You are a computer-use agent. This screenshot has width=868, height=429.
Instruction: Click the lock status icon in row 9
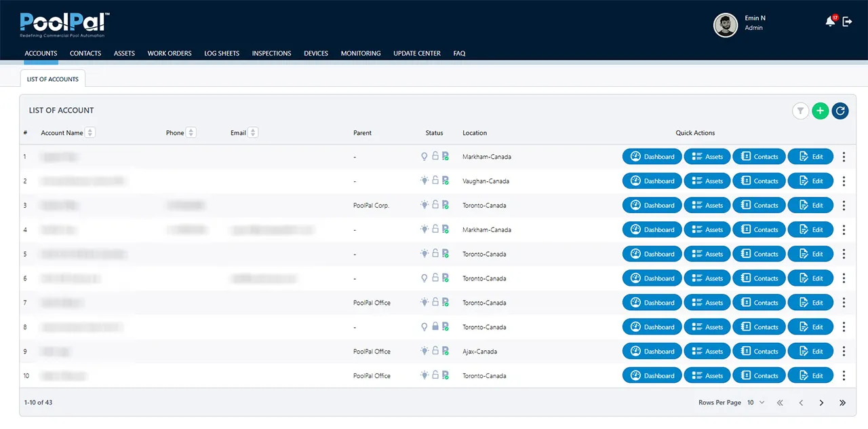click(x=435, y=351)
